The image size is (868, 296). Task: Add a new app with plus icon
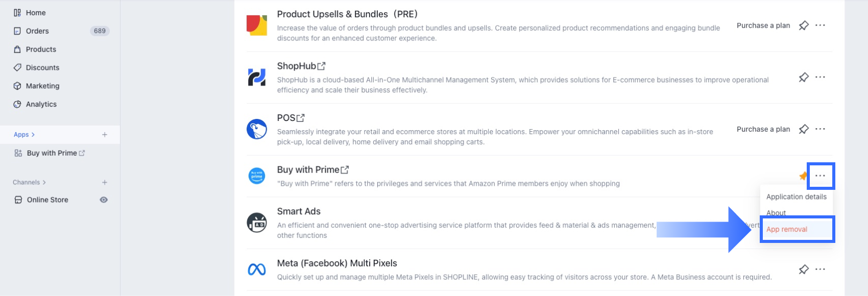tap(105, 135)
